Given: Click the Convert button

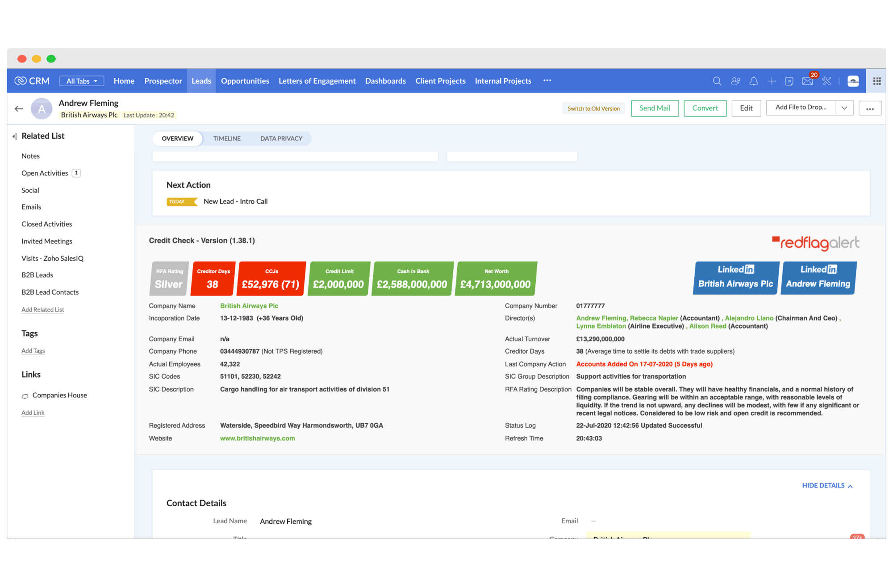Looking at the screenshot, I should coord(705,108).
